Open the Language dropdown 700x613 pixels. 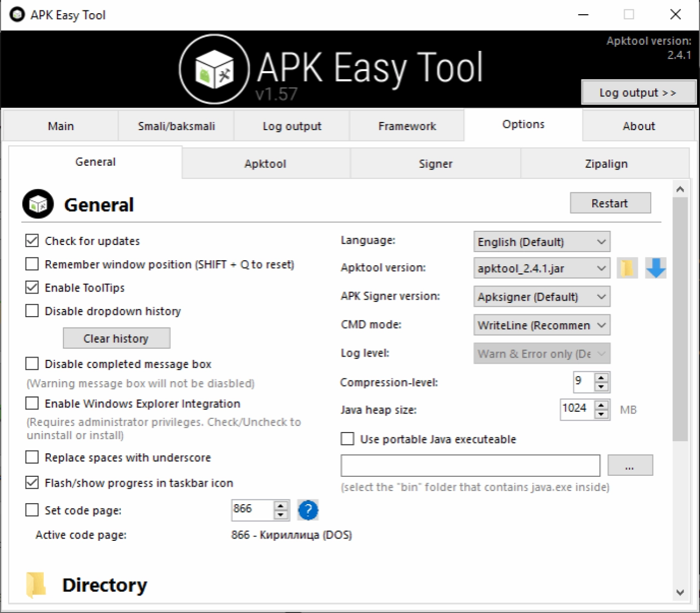click(x=542, y=242)
